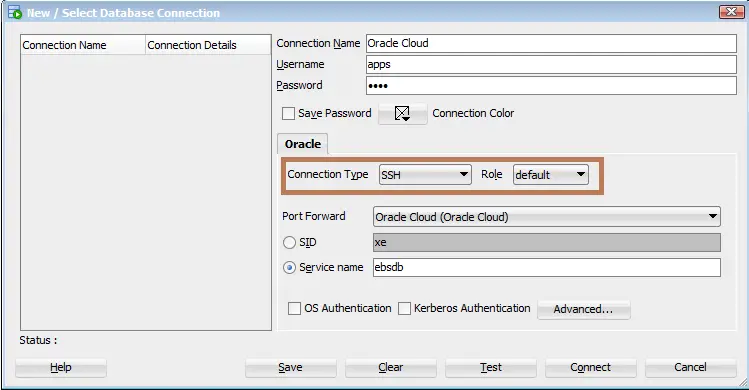749x390 pixels.
Task: Click the Save button
Action: click(x=290, y=368)
